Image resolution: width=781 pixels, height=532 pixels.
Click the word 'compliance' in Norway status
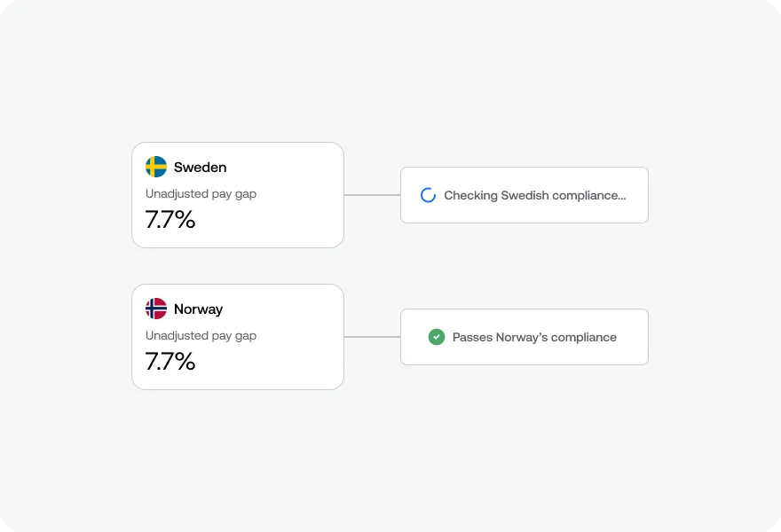point(584,338)
